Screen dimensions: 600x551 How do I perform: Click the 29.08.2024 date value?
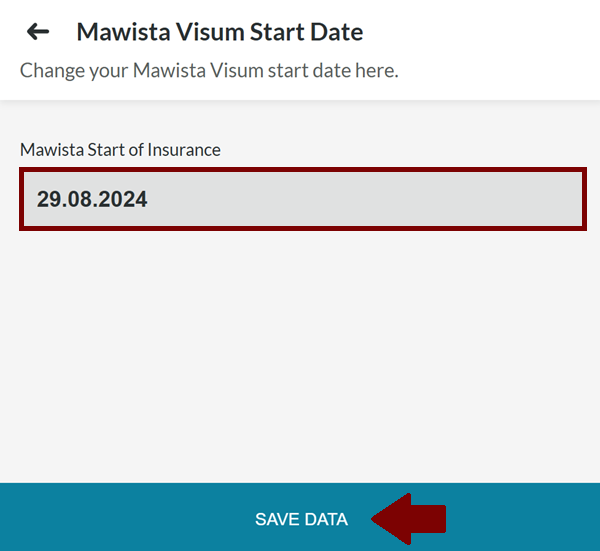(x=92, y=199)
